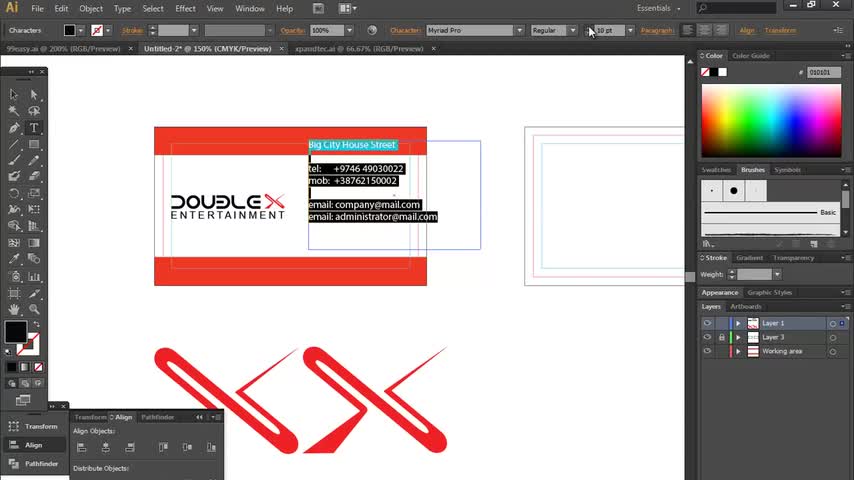
Task: Open the Myriad Pro font family dropdown
Action: [x=520, y=31]
